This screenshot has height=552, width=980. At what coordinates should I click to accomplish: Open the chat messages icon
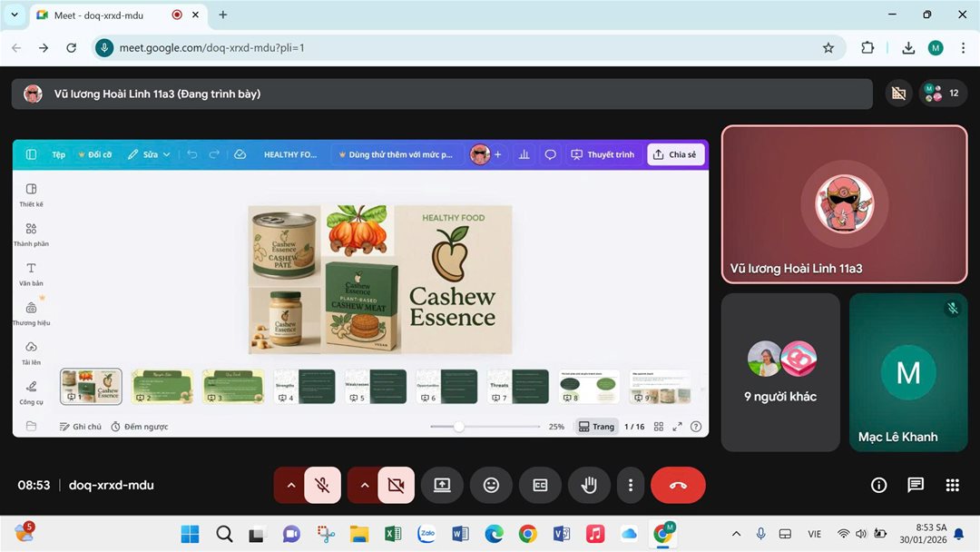pyautogui.click(x=916, y=485)
